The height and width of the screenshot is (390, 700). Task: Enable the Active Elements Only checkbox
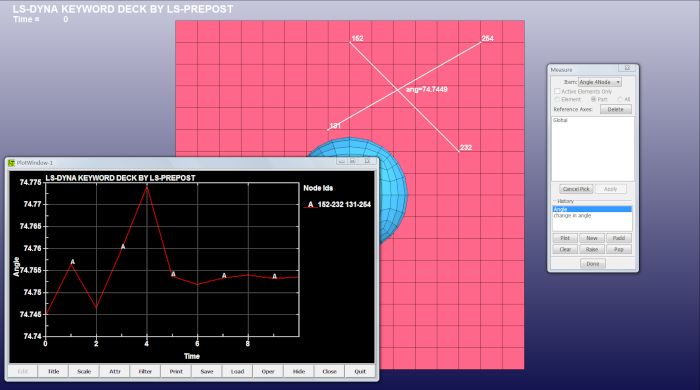tap(557, 91)
